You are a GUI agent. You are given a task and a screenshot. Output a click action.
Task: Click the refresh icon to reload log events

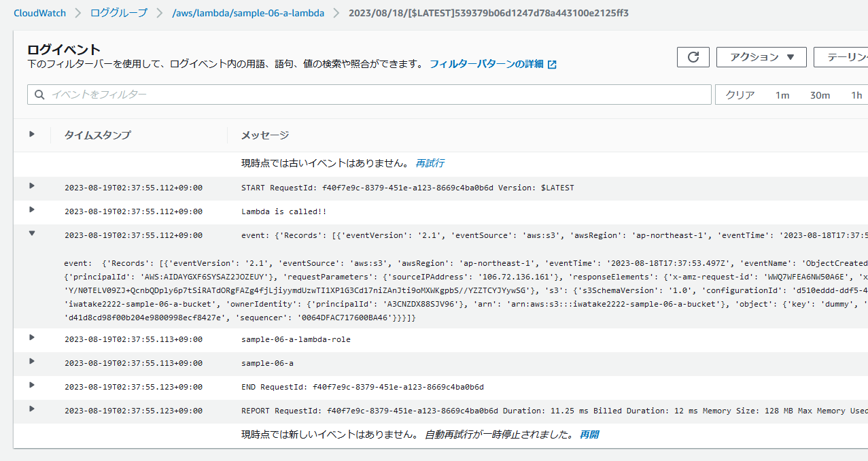coord(693,56)
